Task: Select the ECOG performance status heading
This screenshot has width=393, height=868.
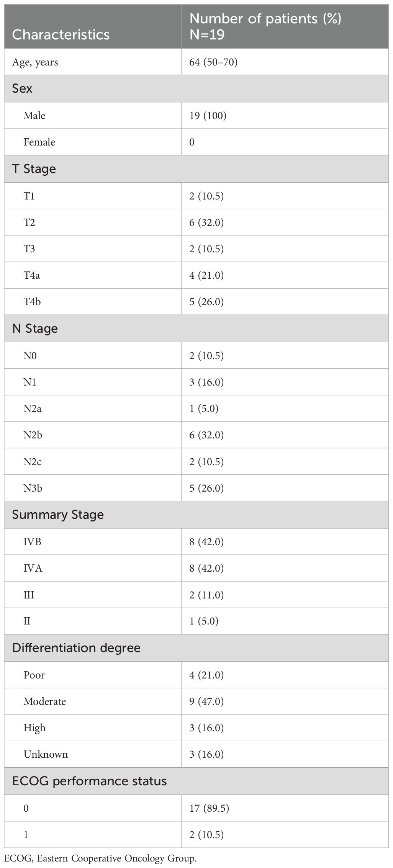Action: 89,781
